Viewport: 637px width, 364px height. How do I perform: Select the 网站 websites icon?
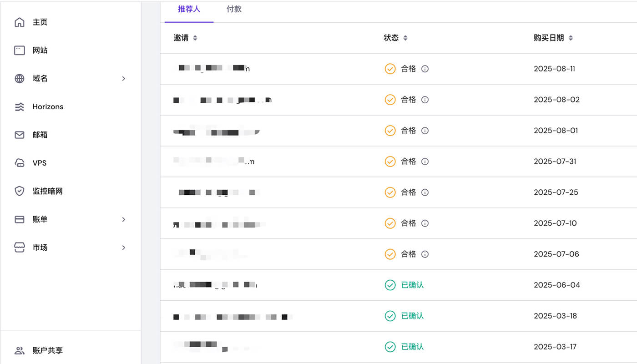(19, 50)
